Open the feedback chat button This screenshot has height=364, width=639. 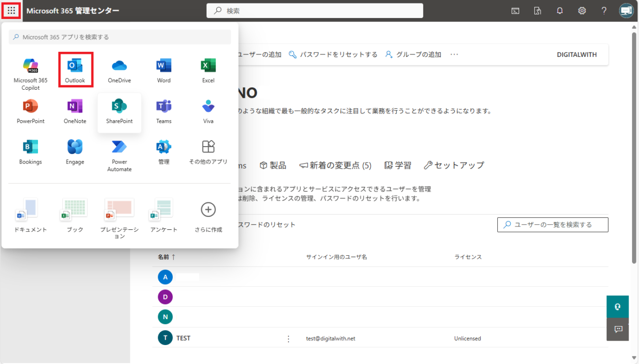[618, 329]
